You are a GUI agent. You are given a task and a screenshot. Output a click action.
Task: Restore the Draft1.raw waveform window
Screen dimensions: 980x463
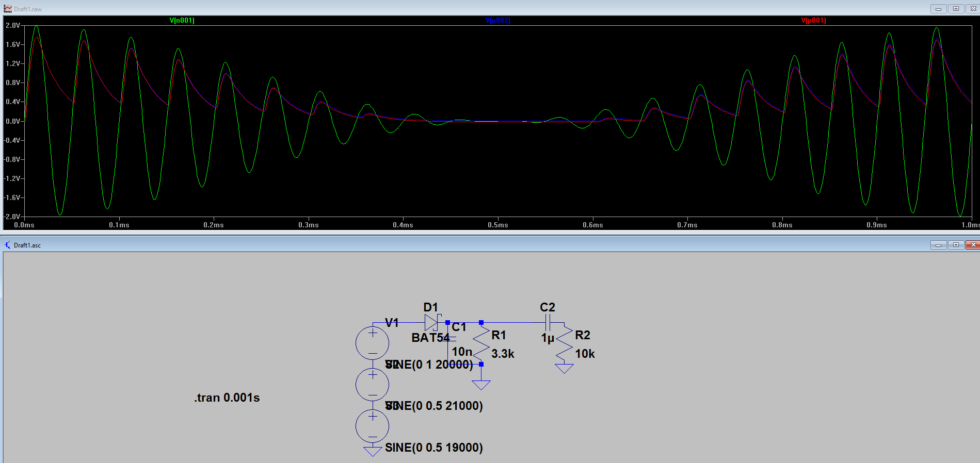click(x=956, y=9)
